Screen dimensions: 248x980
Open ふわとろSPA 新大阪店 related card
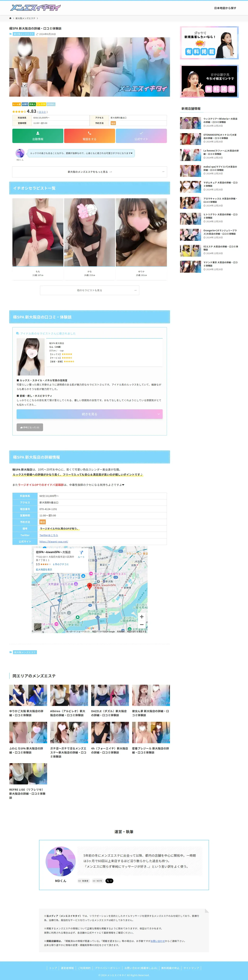pyautogui.click(x=28, y=738)
